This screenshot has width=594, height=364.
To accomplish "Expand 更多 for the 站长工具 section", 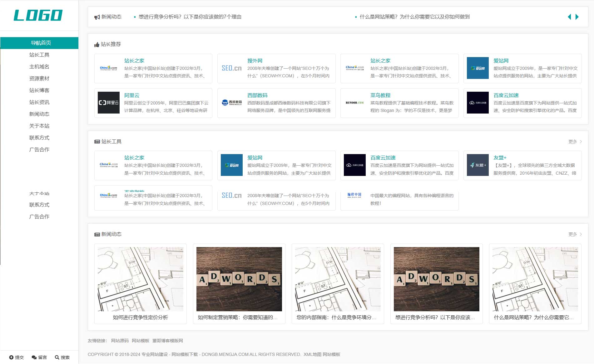I will [x=575, y=142].
